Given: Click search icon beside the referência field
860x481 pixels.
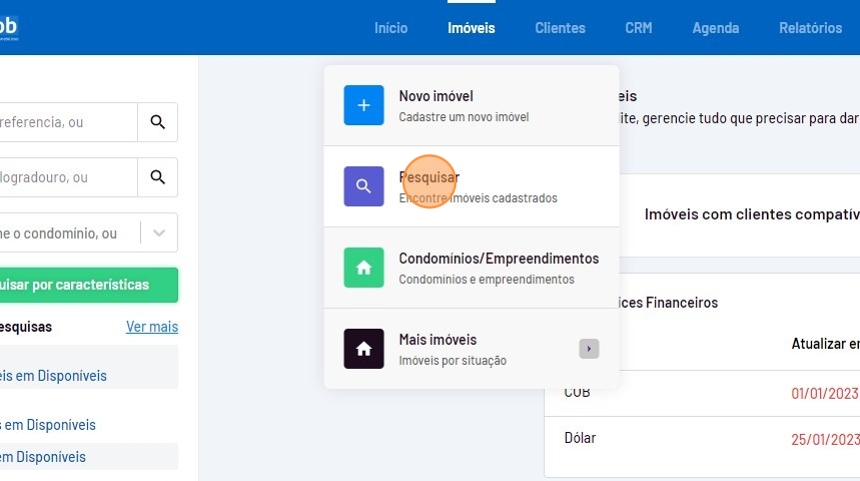Looking at the screenshot, I should click(x=157, y=122).
